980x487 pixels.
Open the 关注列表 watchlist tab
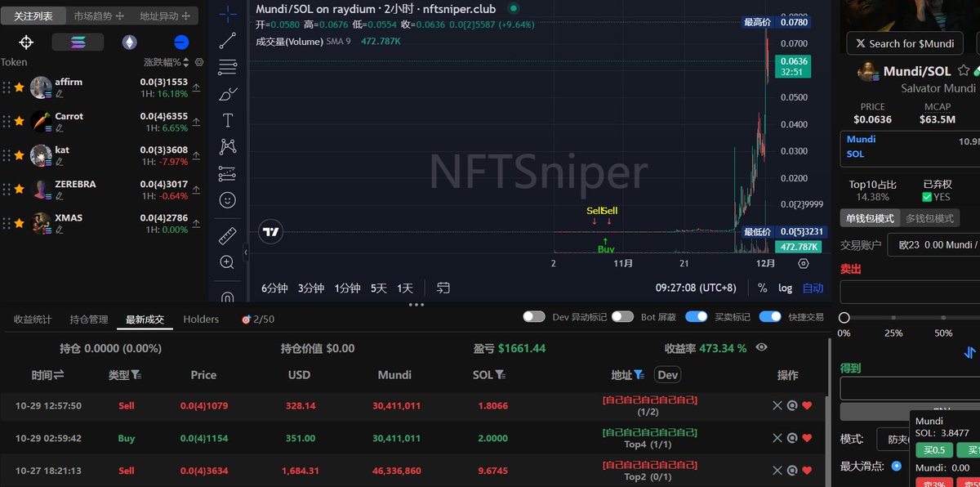(33, 16)
